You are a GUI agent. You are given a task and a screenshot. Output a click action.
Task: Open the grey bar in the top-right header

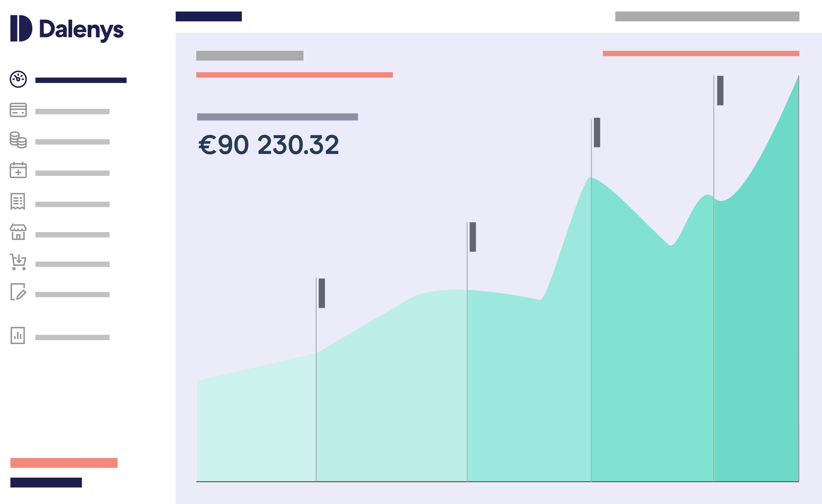[707, 16]
